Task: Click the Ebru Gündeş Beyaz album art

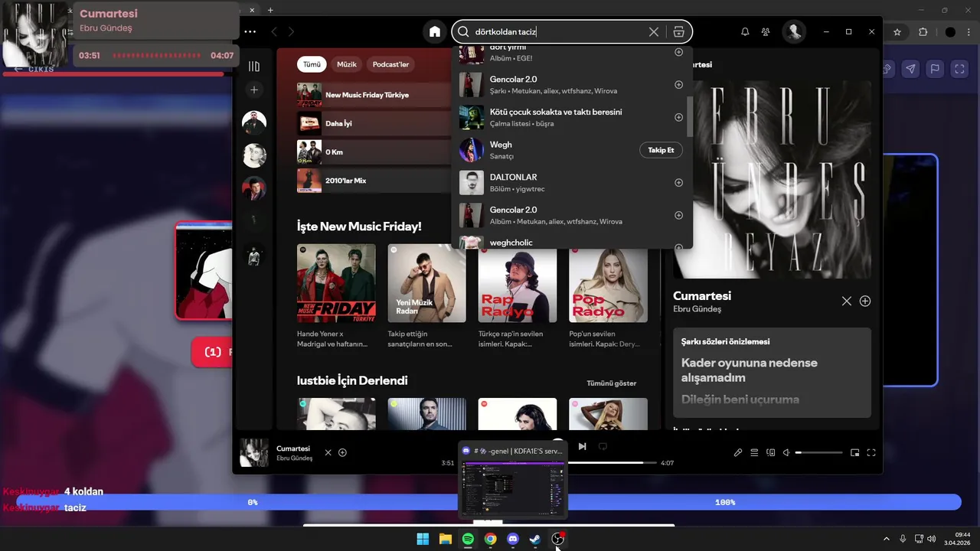Action: [772, 180]
